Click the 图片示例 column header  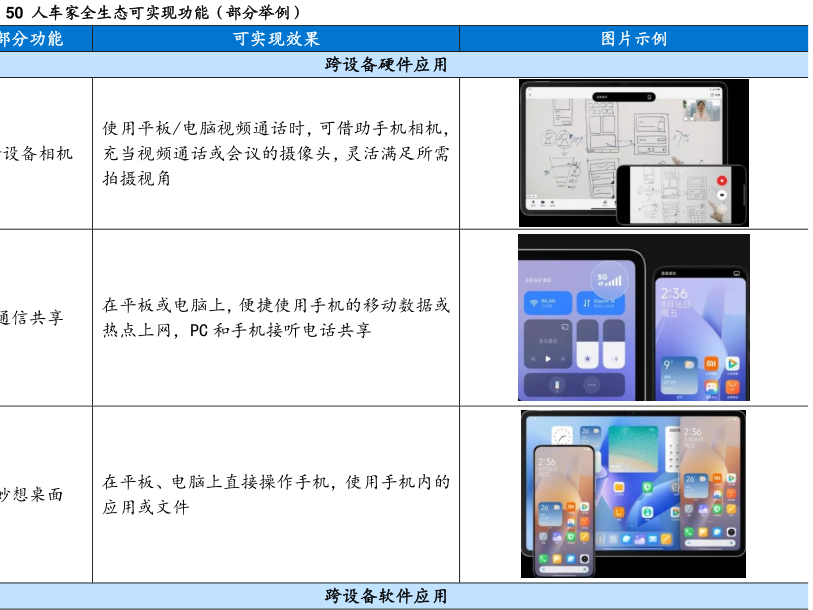[x=633, y=39]
